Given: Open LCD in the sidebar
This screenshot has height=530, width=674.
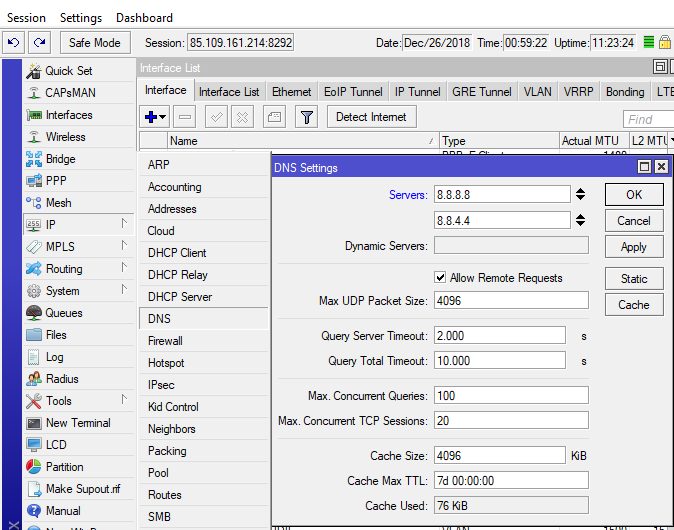Looking at the screenshot, I should (80, 445).
